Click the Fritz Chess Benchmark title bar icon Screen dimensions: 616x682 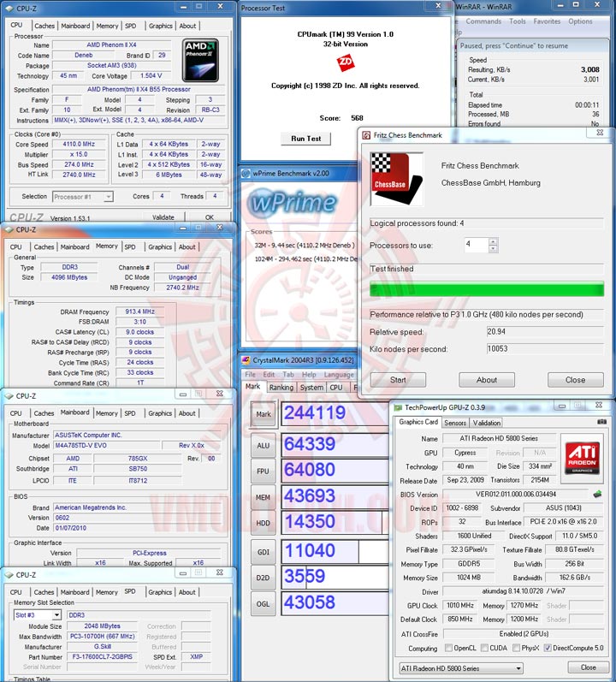pos(366,135)
